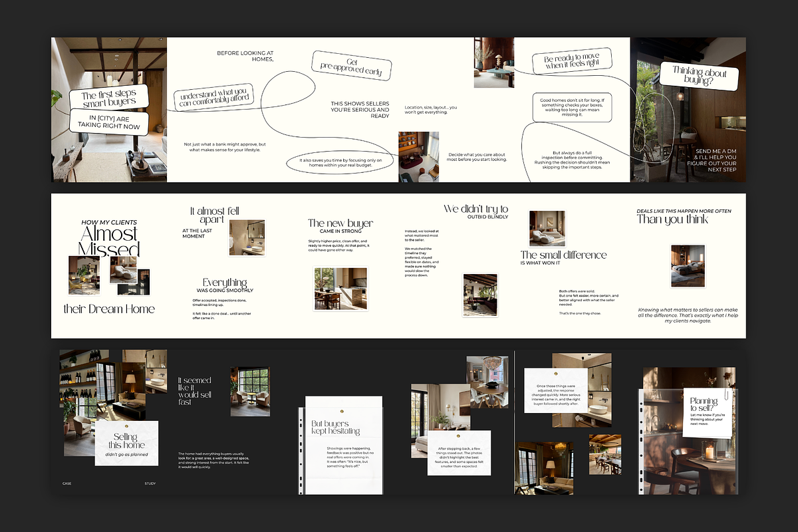This screenshot has width=798, height=532.
Task: Click 'But buyers kept hesitating' heading
Action: 336,427
